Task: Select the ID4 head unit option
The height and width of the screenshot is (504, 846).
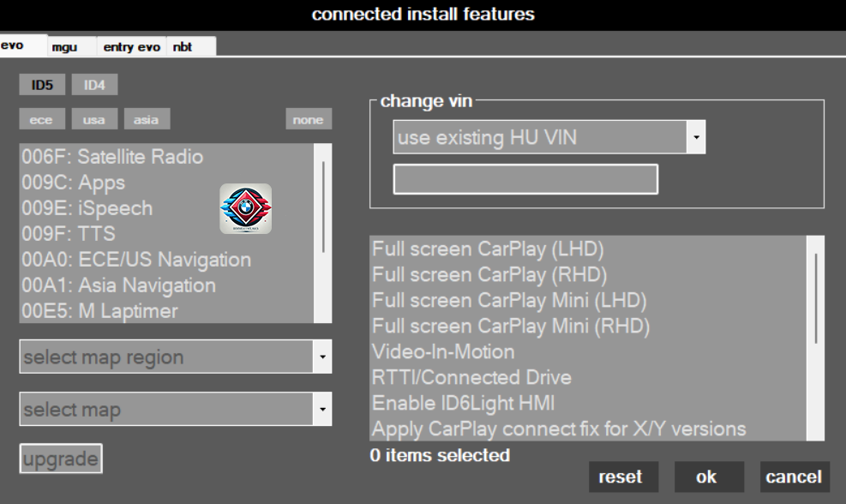Action: pyautogui.click(x=94, y=84)
